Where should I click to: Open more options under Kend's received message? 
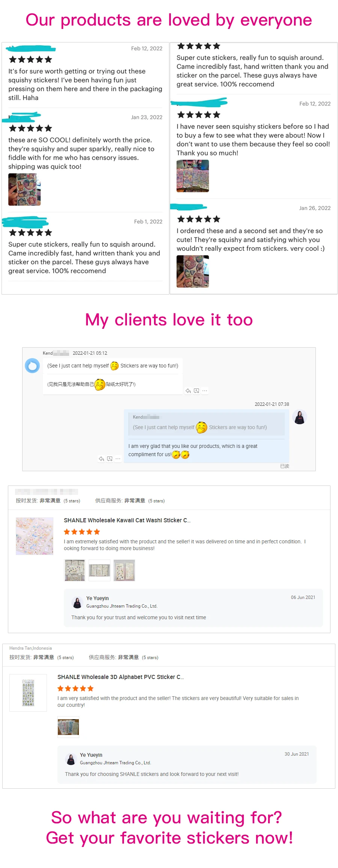(x=205, y=391)
